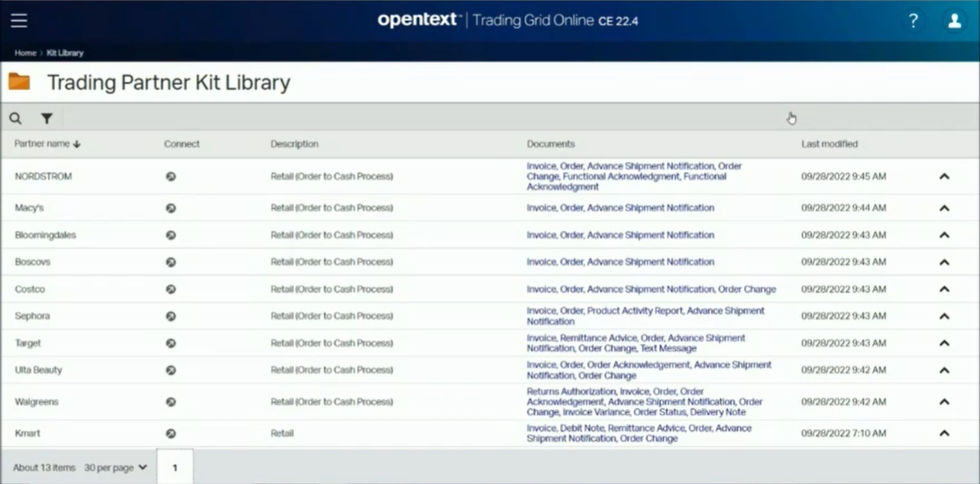This screenshot has width=980, height=484.
Task: Click the orange folder icon beside the title
Action: tap(20, 82)
